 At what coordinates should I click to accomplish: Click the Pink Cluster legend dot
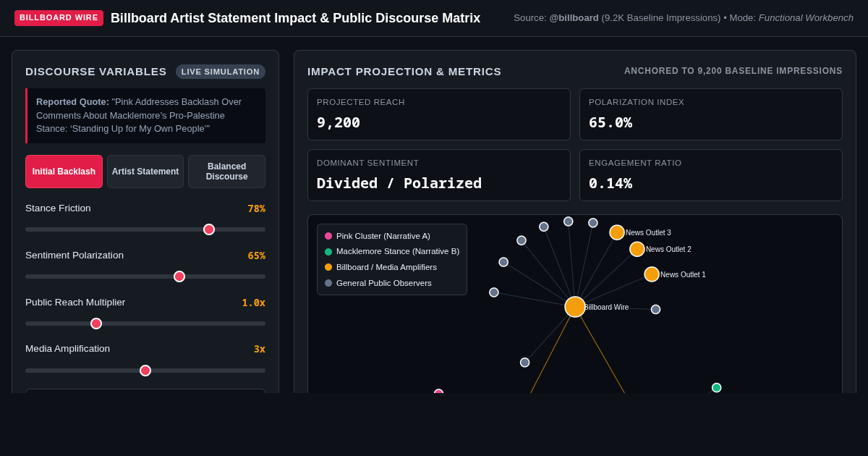click(328, 236)
